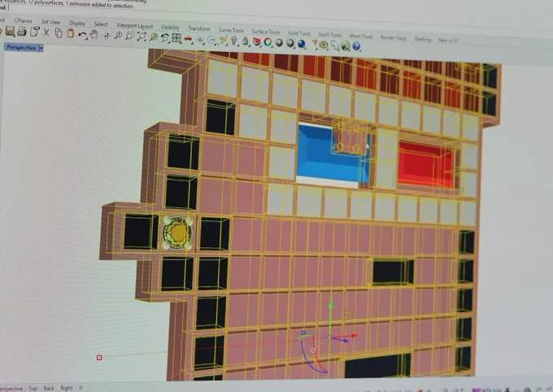Open the Select toolbar tab
Image resolution: width=553 pixels, height=392 pixels.
(101, 24)
